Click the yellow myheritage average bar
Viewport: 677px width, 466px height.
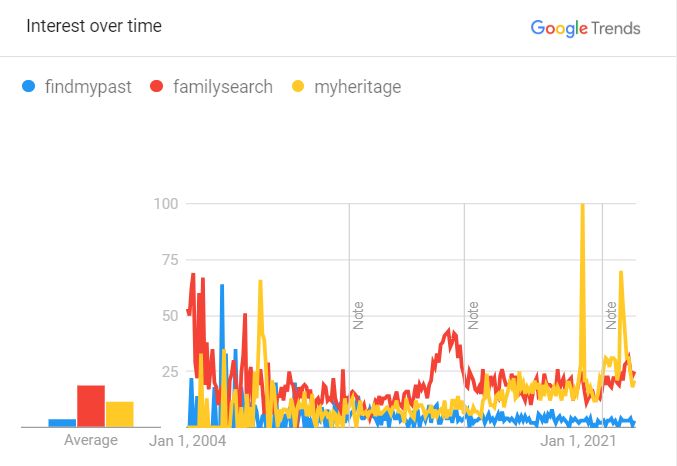click(x=120, y=414)
